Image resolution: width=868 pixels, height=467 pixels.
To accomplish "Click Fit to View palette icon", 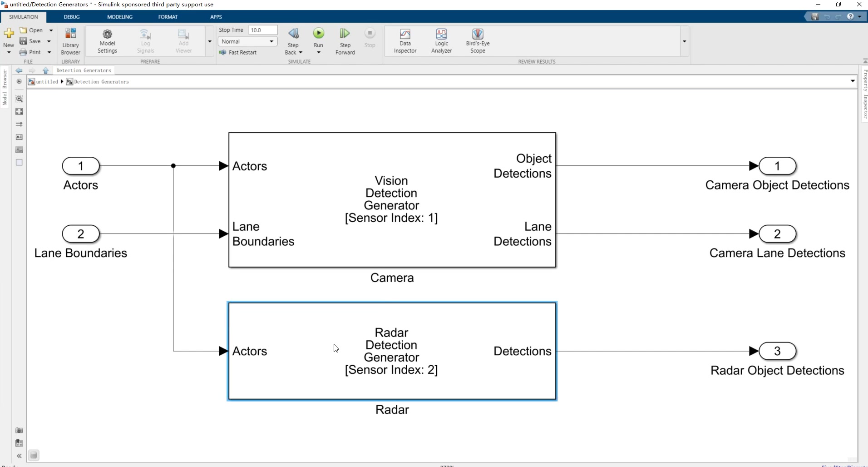I will coord(19,112).
